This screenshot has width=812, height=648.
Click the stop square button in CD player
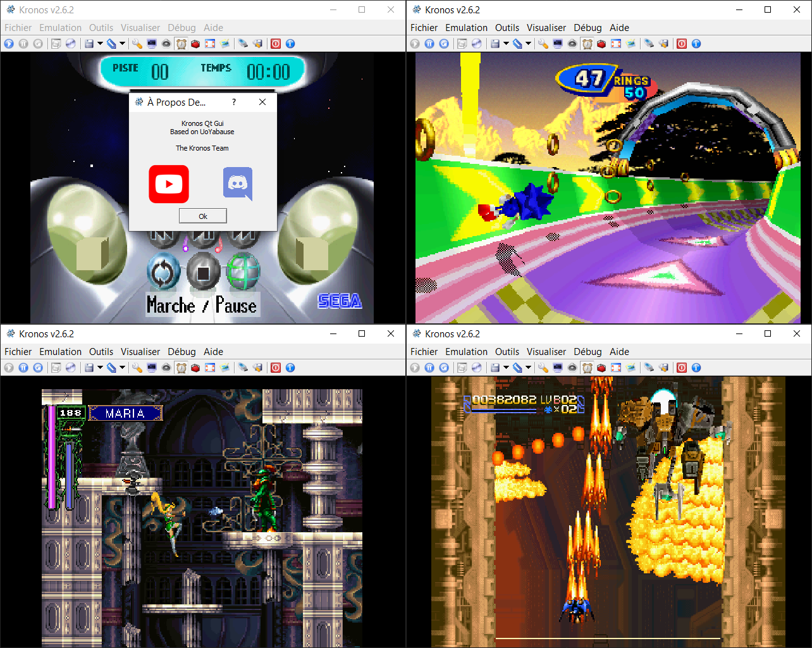click(x=203, y=272)
